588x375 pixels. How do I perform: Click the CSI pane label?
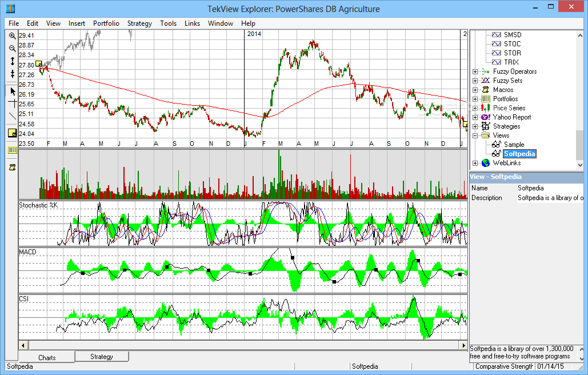[x=23, y=299]
